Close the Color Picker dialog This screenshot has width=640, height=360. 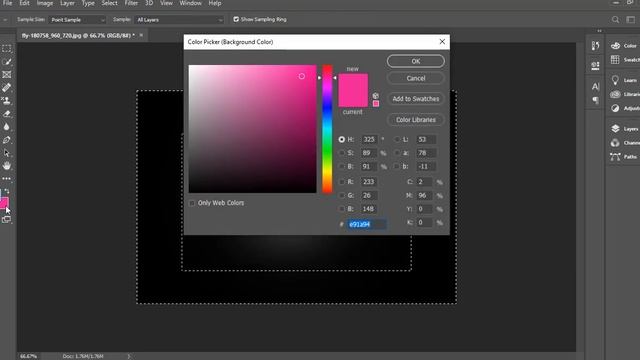click(442, 42)
